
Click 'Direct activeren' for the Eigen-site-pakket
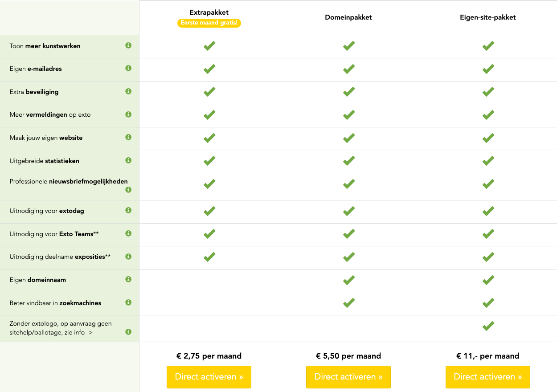488,377
